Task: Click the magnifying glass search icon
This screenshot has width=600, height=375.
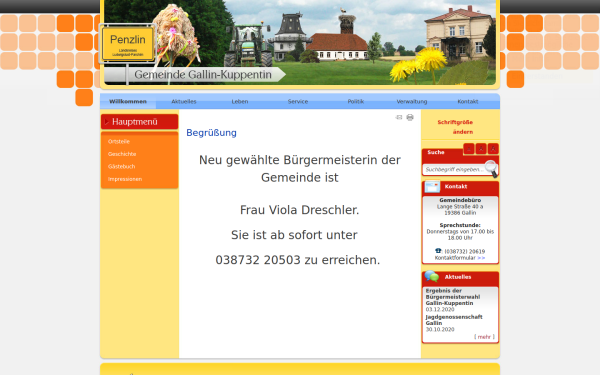Action: (x=491, y=168)
